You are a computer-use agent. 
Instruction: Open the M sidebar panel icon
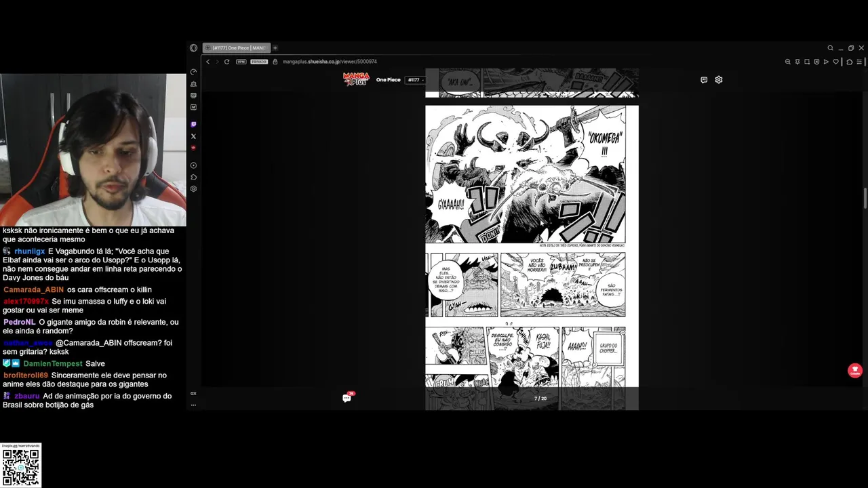pyautogui.click(x=193, y=107)
